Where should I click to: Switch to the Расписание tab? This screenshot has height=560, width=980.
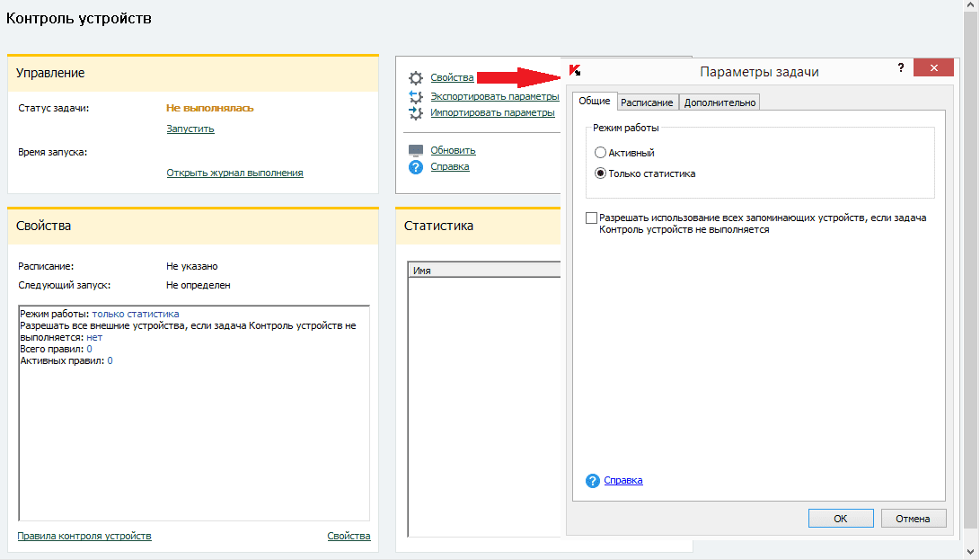click(647, 102)
